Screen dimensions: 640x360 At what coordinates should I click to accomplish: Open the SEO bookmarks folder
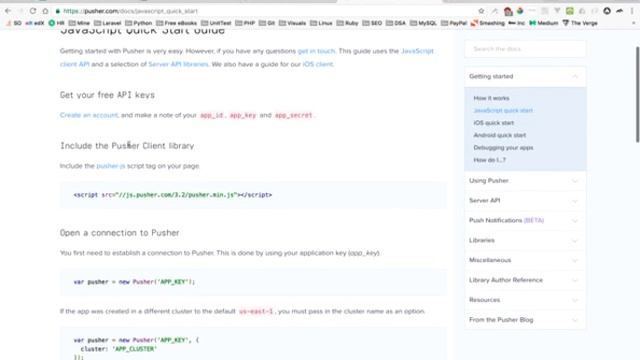pos(372,23)
